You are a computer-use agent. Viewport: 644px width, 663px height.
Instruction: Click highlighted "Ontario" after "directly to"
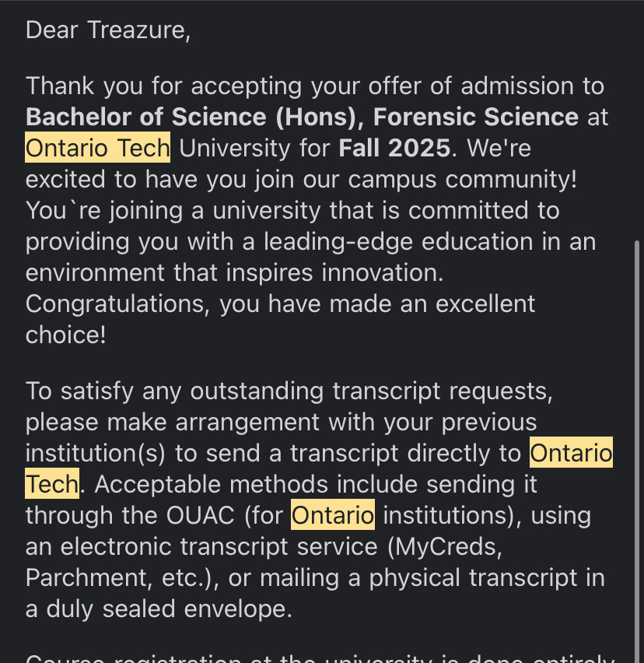571,453
